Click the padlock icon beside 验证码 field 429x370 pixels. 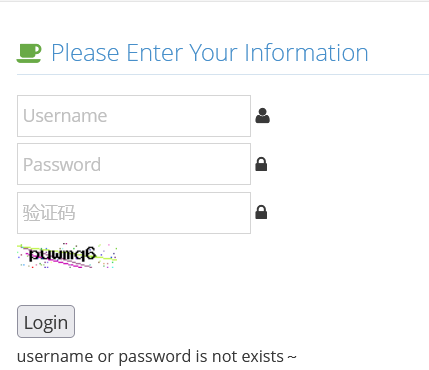pyautogui.click(x=261, y=212)
